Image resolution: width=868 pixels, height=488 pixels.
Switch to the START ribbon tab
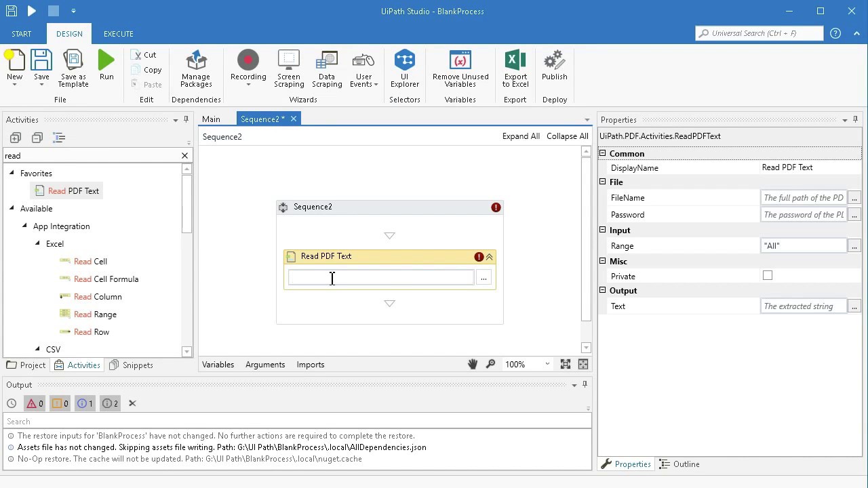coord(21,34)
